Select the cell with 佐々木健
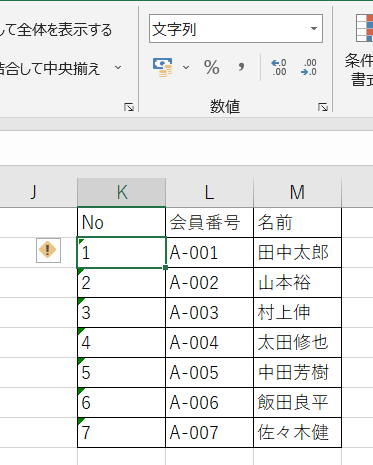Screen dimensions: 373x465 297,432
